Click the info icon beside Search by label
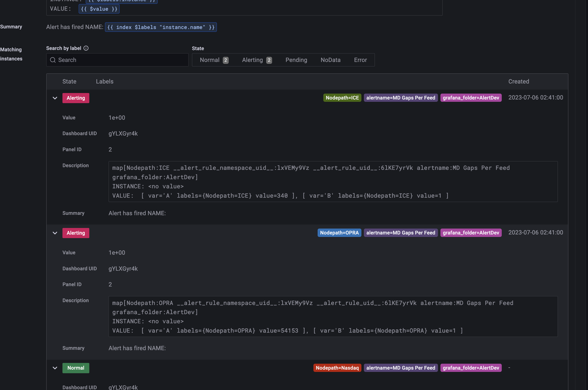The image size is (588, 390). coord(86,48)
